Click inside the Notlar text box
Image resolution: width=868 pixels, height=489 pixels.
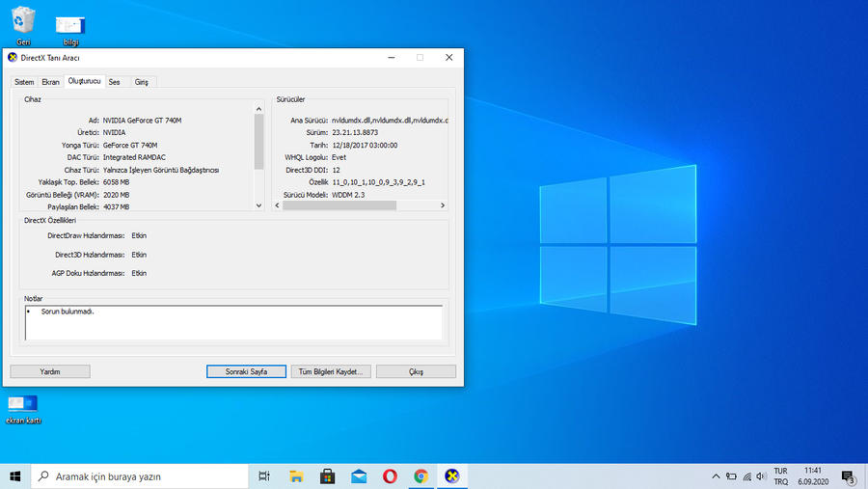point(233,322)
